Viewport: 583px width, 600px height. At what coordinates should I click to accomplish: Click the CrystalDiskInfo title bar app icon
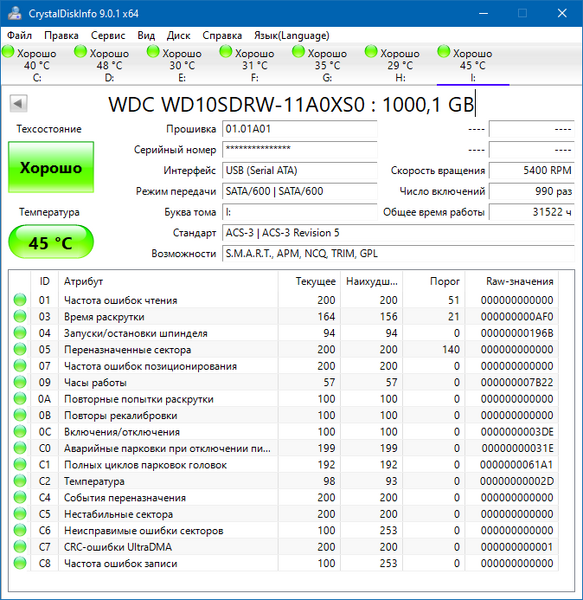pyautogui.click(x=15, y=13)
